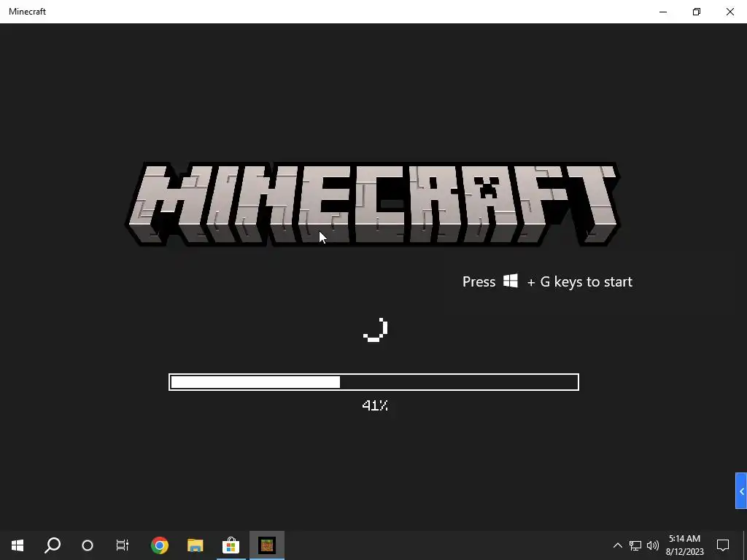Click the Minecraft logo
The image size is (747, 560).
(x=373, y=204)
